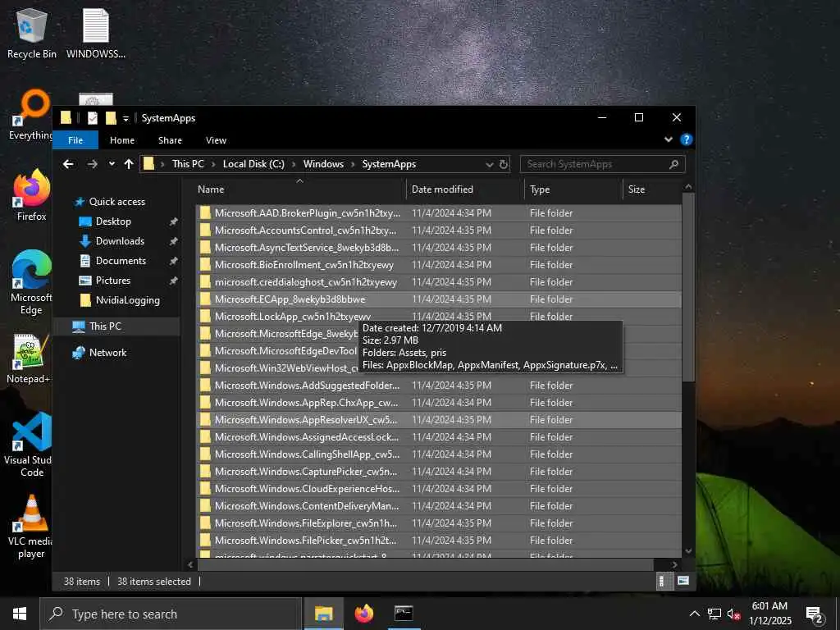Click SystemApps in the address breadcrumb
The height and width of the screenshot is (630, 840).
point(389,164)
